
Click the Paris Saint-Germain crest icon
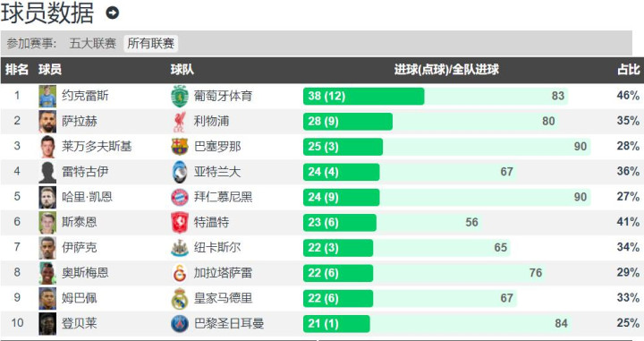(180, 323)
